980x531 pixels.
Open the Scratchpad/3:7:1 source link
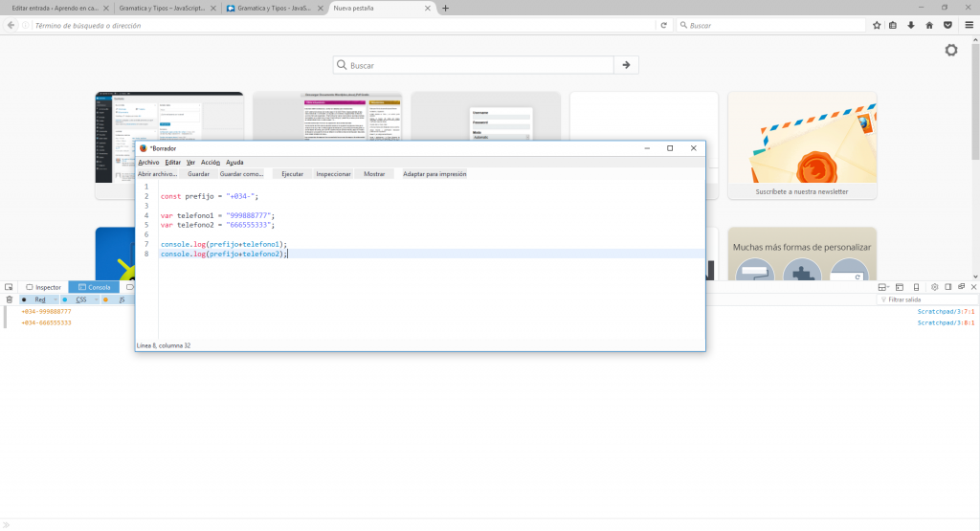click(x=946, y=312)
